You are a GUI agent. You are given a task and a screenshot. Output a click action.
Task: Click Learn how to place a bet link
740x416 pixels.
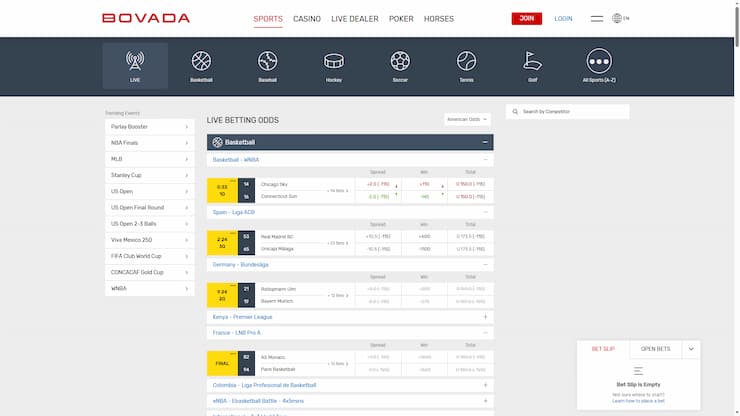[638, 401]
